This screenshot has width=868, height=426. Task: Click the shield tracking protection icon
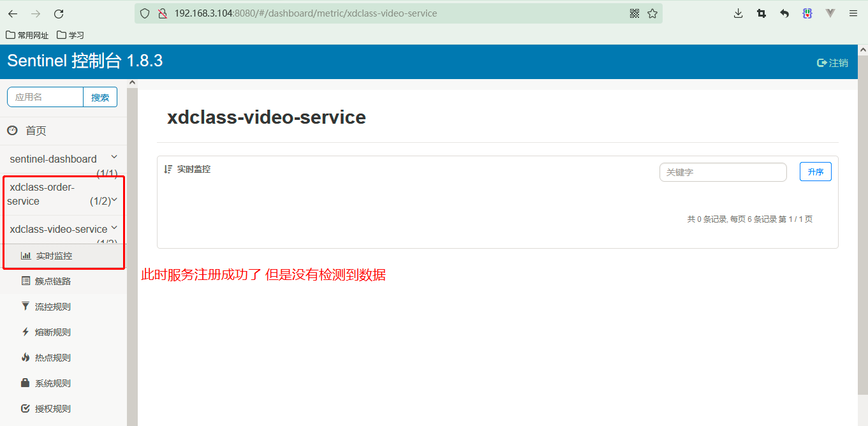pyautogui.click(x=145, y=13)
